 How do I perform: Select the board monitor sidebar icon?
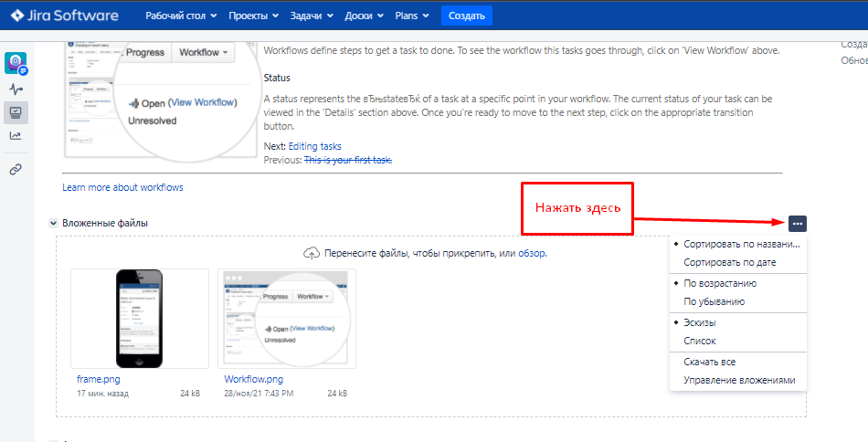pyautogui.click(x=16, y=112)
